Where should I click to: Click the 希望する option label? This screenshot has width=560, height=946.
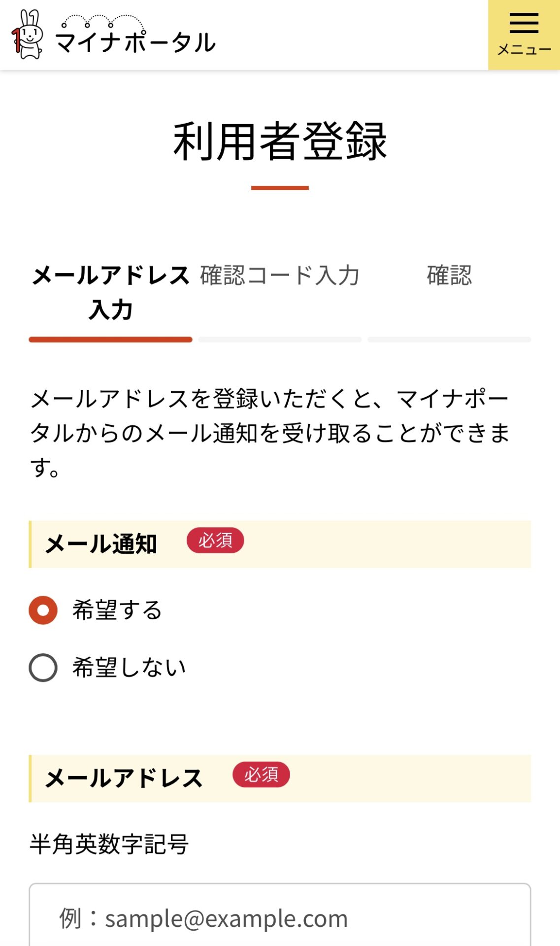coord(117,610)
